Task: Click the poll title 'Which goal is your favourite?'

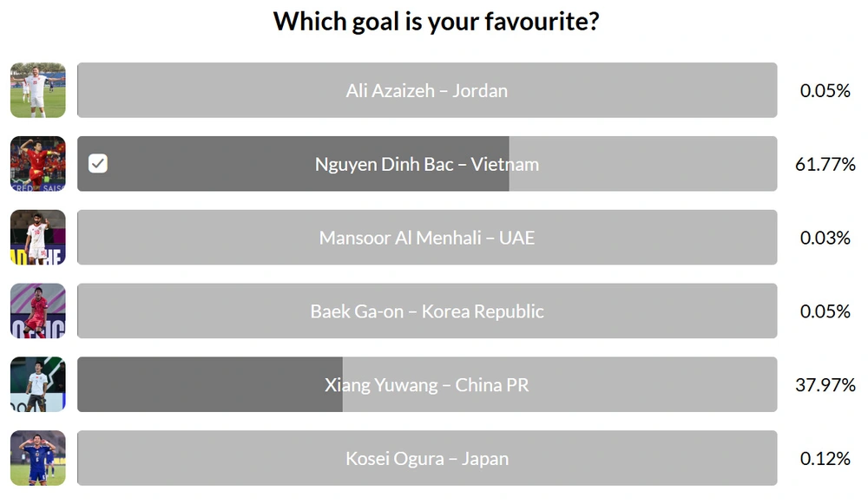Action: pyautogui.click(x=436, y=21)
